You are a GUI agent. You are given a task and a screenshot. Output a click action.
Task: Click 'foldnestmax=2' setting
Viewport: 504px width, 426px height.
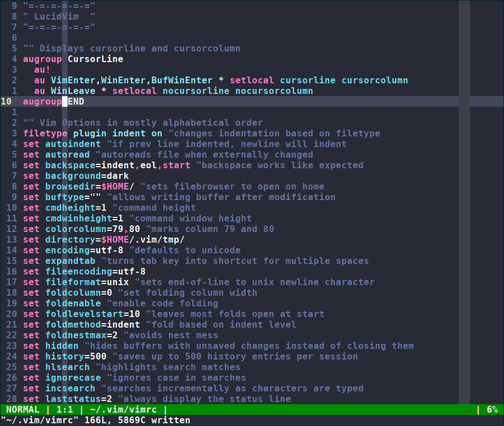pyautogui.click(x=82, y=335)
